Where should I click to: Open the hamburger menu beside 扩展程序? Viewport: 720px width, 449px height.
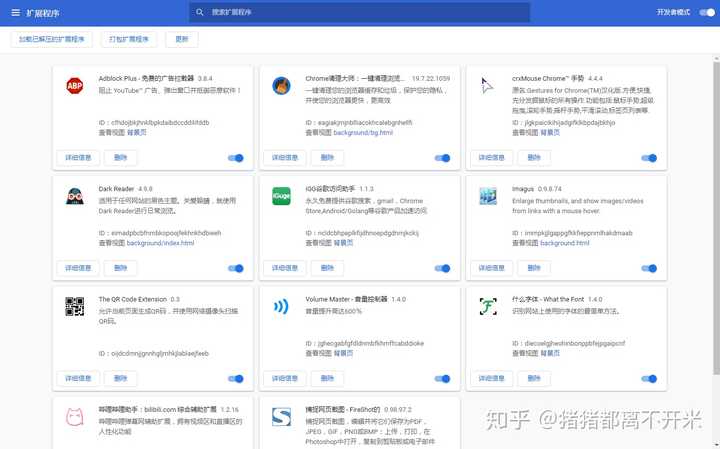tap(16, 12)
